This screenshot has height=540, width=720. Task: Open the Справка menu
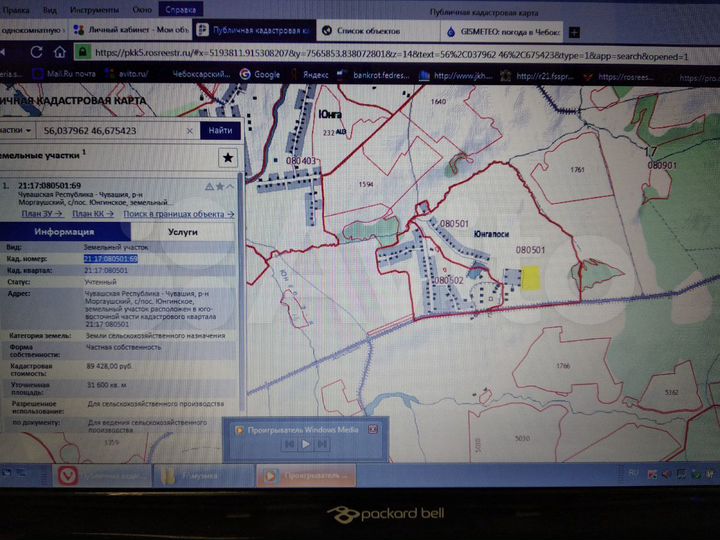pos(179,8)
